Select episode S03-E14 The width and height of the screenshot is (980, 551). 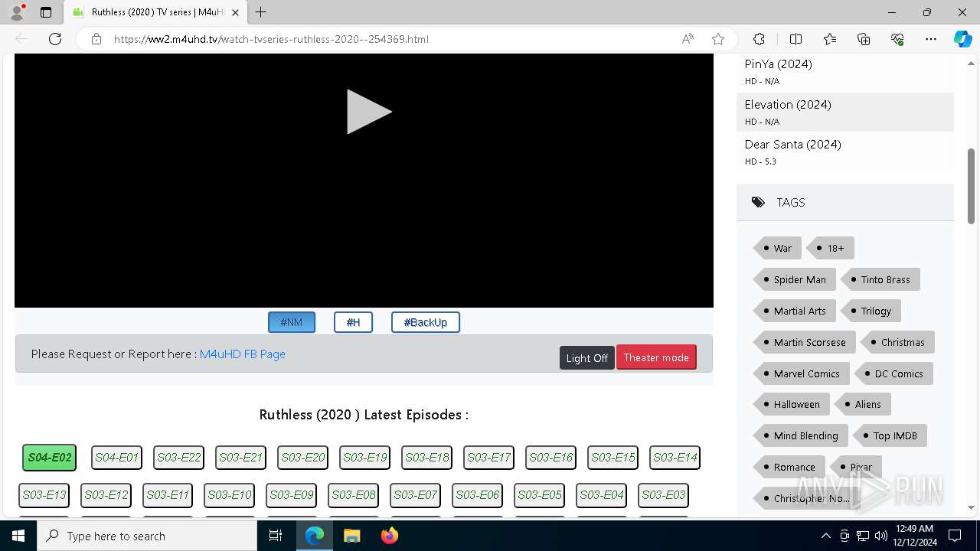pyautogui.click(x=675, y=458)
